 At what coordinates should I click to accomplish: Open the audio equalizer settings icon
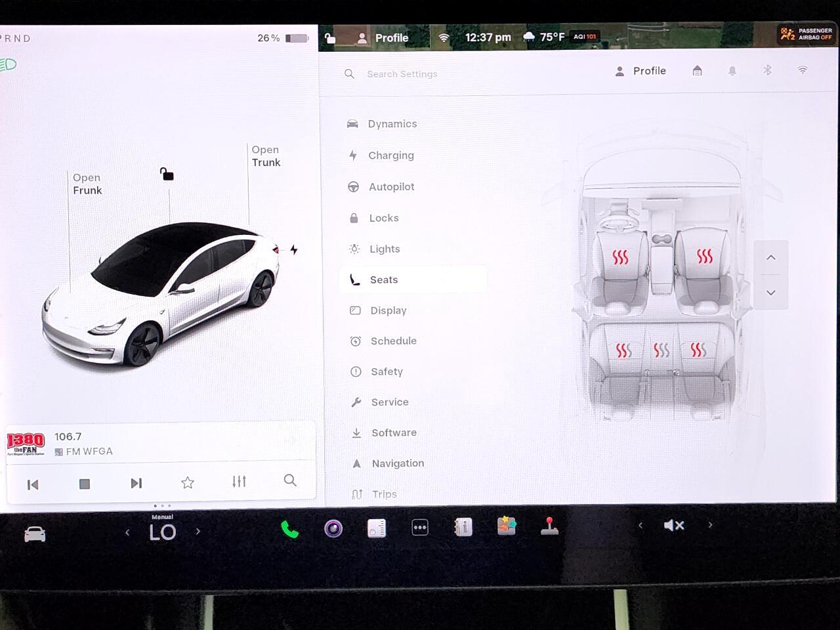click(239, 482)
